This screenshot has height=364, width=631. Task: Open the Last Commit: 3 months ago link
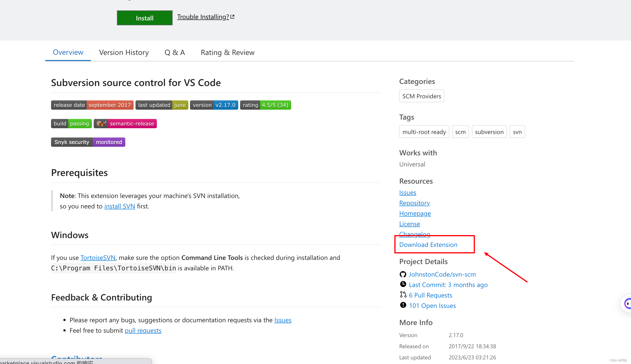point(448,285)
